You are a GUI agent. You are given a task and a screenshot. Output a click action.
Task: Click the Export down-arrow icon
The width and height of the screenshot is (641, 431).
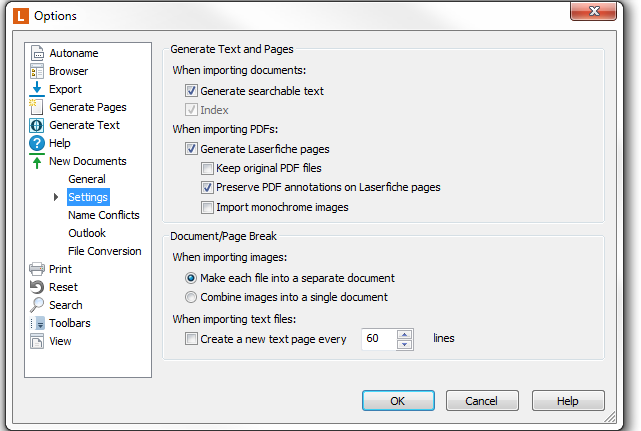pyautogui.click(x=37, y=89)
